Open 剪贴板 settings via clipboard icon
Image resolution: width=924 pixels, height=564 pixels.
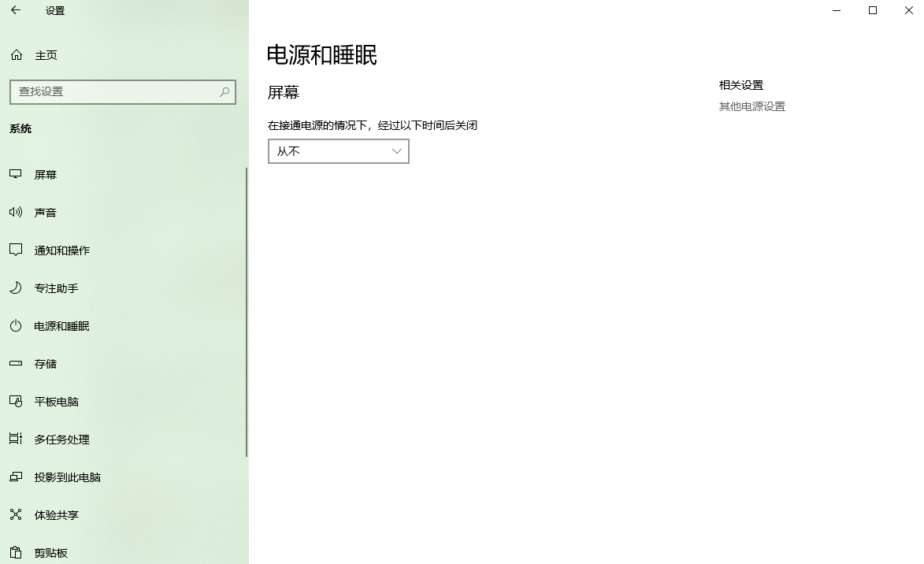coord(16,552)
